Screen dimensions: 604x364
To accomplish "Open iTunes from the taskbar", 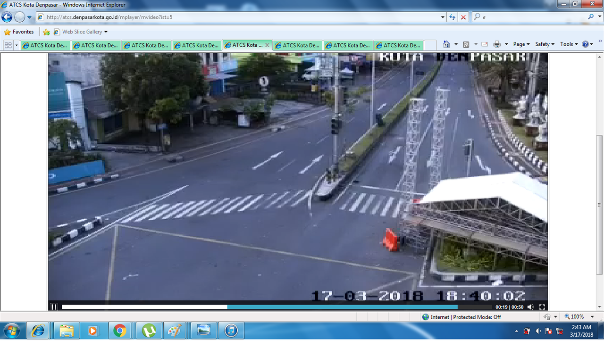I will 231,331.
